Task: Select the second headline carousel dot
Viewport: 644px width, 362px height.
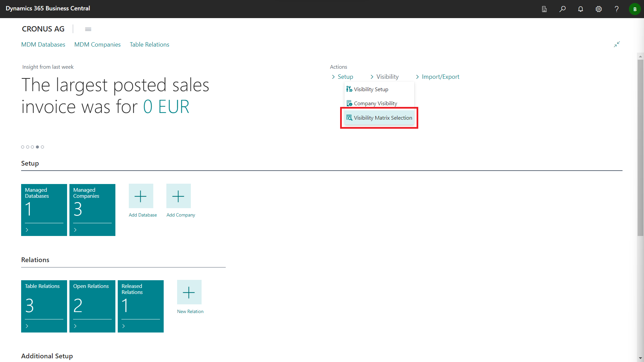Action: point(28,147)
